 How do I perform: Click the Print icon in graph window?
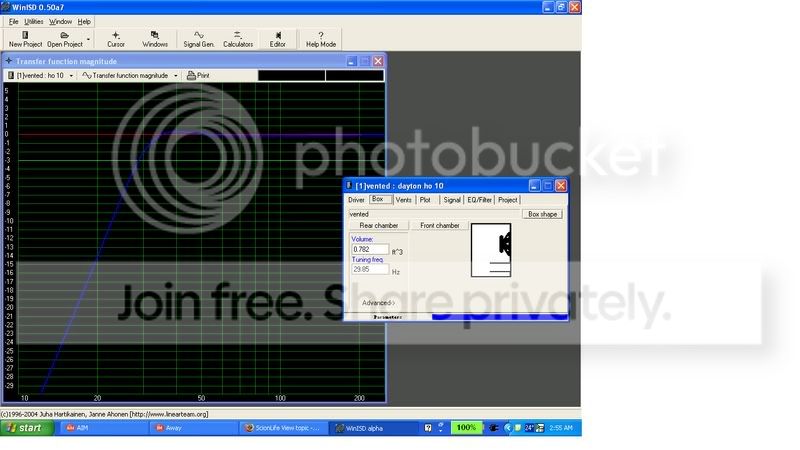point(198,75)
